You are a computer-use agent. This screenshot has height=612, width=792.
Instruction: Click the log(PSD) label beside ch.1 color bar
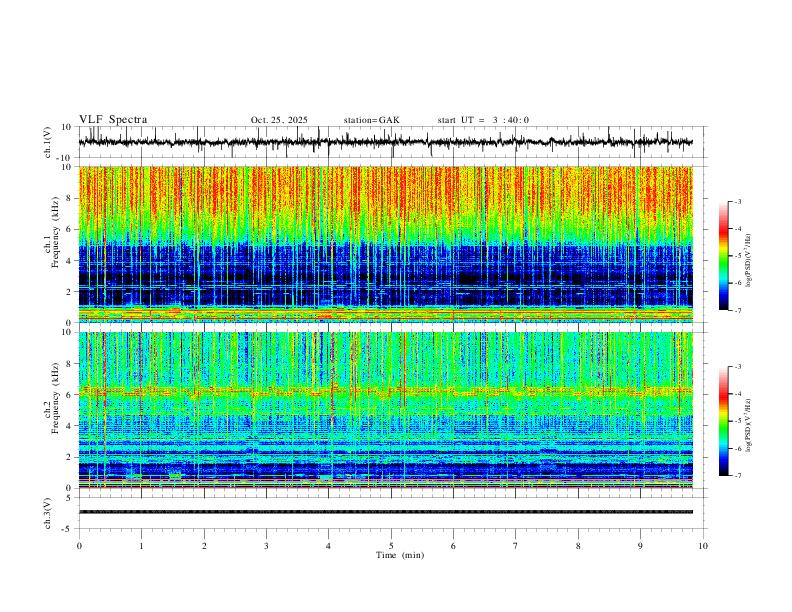pos(748,261)
